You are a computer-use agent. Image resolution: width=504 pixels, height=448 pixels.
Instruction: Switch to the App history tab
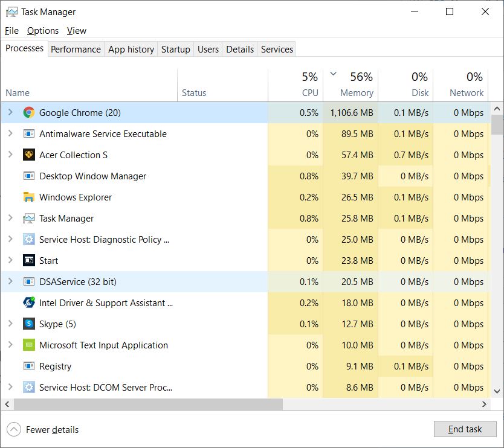point(131,49)
